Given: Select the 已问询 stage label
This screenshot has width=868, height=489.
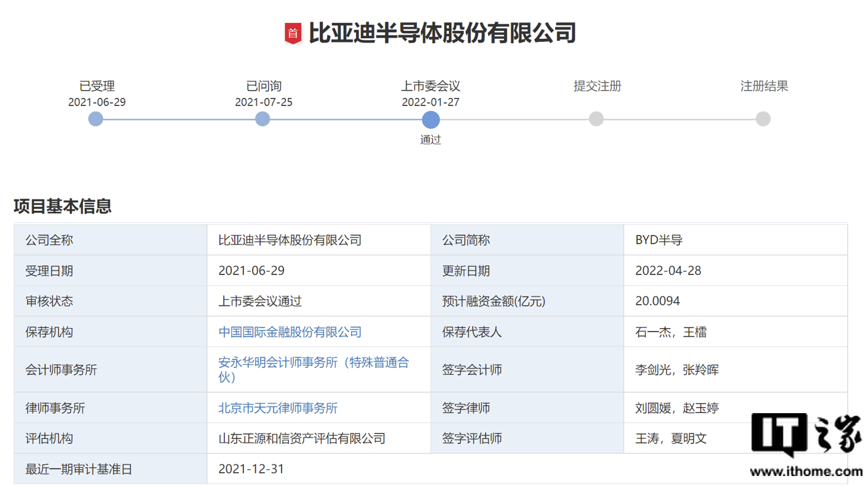Looking at the screenshot, I should (262, 86).
